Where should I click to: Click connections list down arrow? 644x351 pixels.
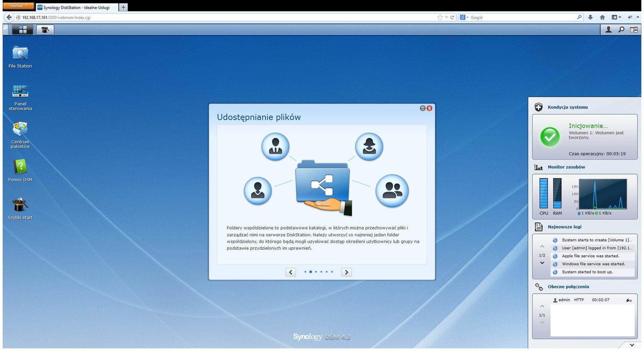coord(542,323)
